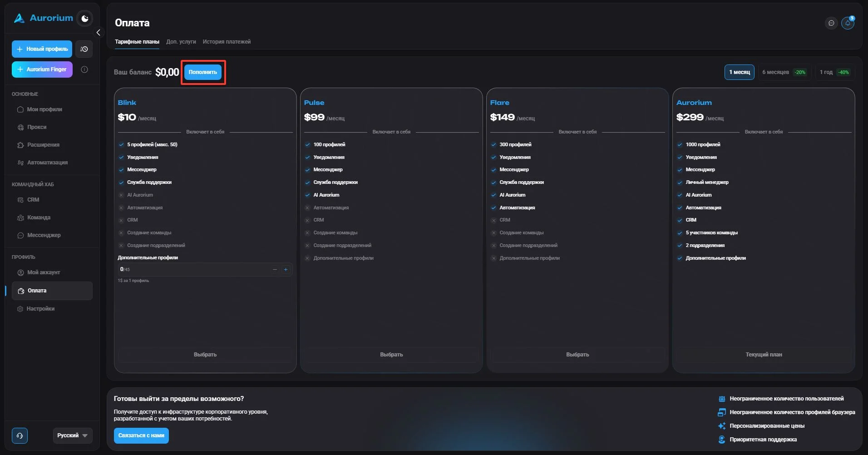868x455 pixels.
Task: Open Автоматизация in sidebar
Action: click(x=47, y=163)
